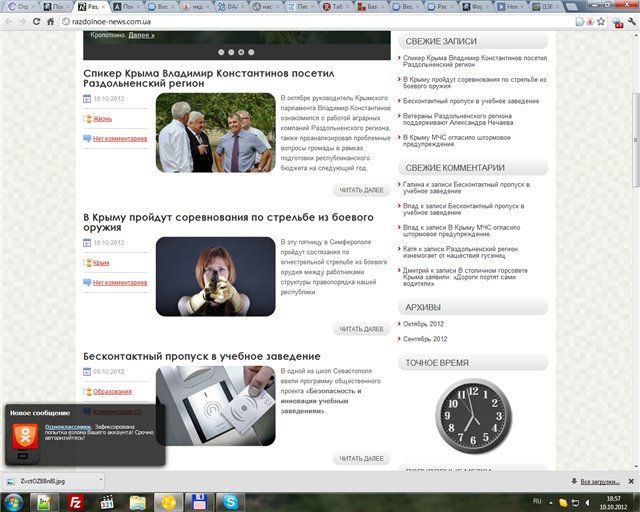Image resolution: width=640 pixels, height=512 pixels.
Task: Click the woman aiming pistol thumbnail
Action: (x=216, y=276)
